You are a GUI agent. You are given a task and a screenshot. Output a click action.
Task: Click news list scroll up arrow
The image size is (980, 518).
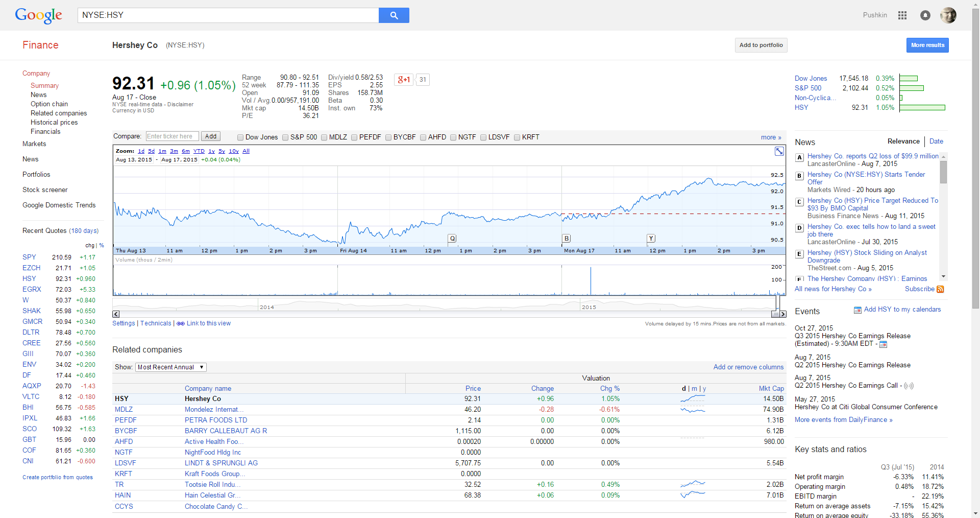click(x=944, y=157)
